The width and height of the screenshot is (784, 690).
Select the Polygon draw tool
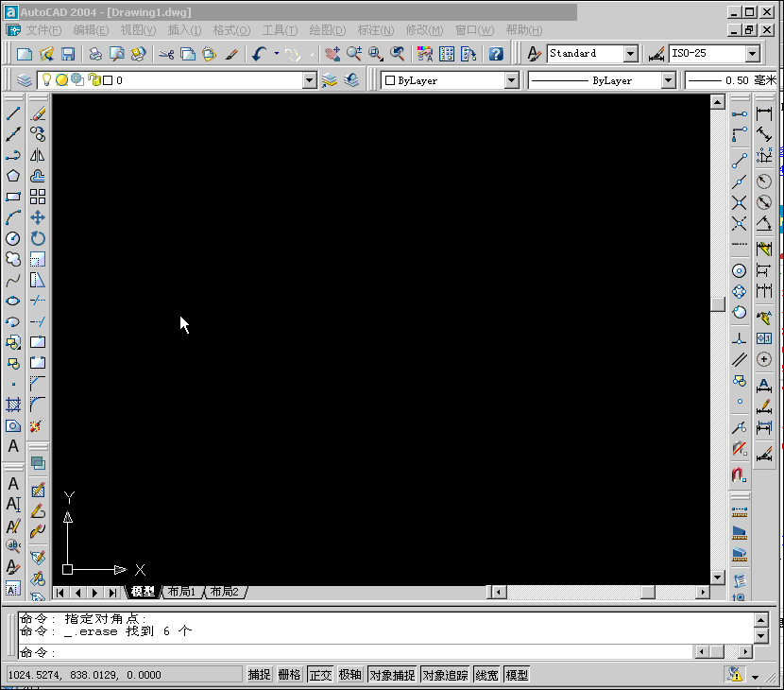coord(13,176)
